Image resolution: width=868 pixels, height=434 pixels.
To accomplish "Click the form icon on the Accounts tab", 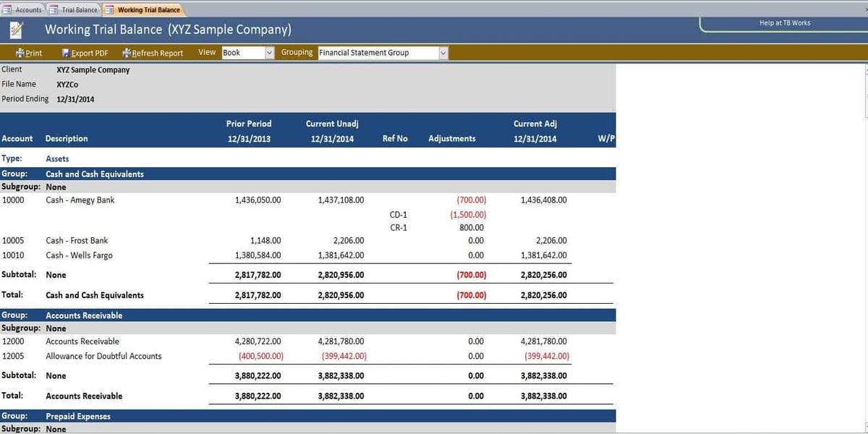I will pos(9,10).
